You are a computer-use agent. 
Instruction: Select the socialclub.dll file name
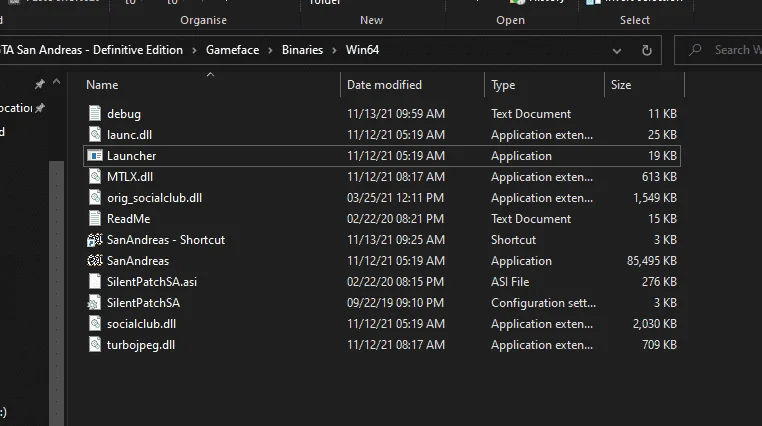coord(141,324)
